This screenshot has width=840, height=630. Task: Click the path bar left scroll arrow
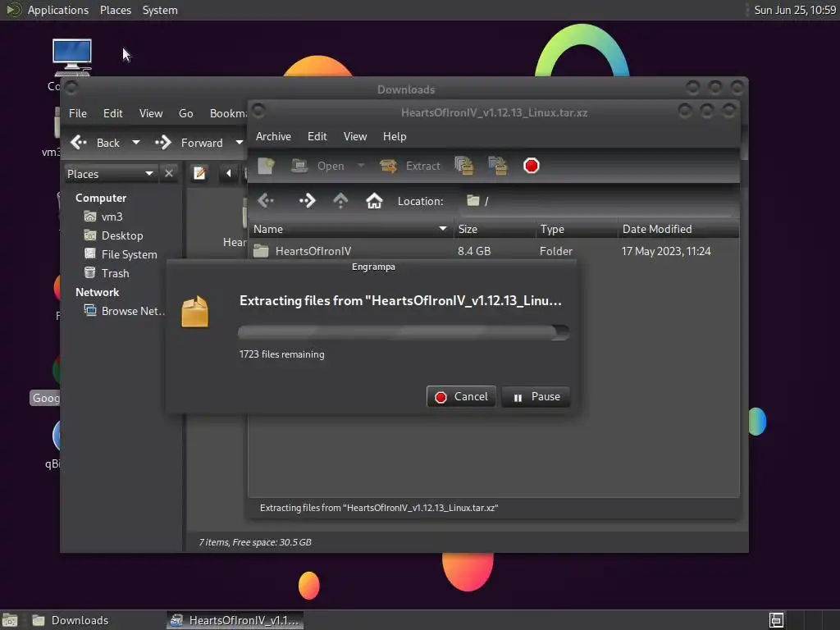click(229, 173)
